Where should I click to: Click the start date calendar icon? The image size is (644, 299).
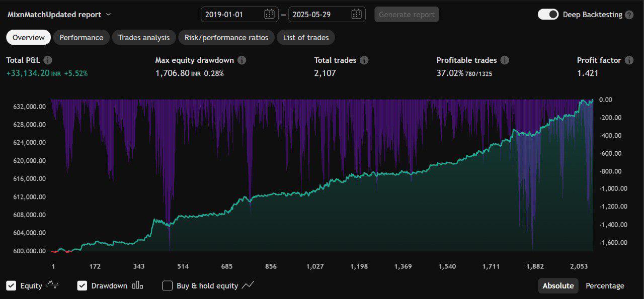271,14
